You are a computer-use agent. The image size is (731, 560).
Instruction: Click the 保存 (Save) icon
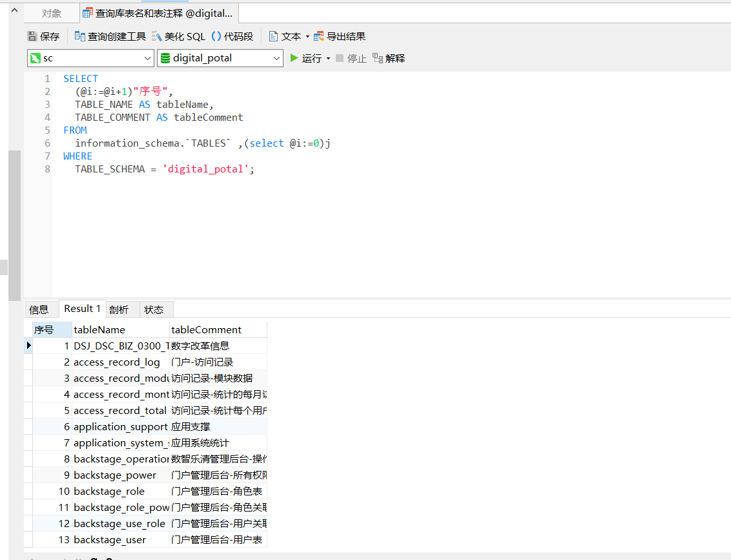click(32, 36)
